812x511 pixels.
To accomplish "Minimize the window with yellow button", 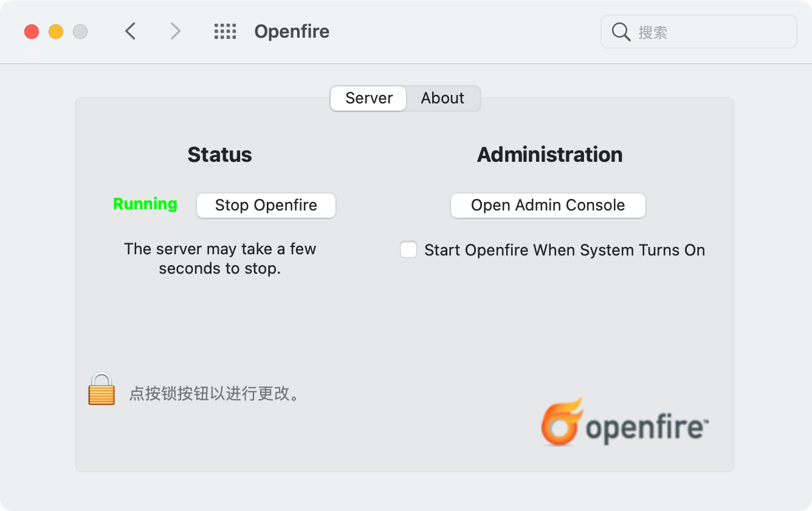I will click(56, 32).
